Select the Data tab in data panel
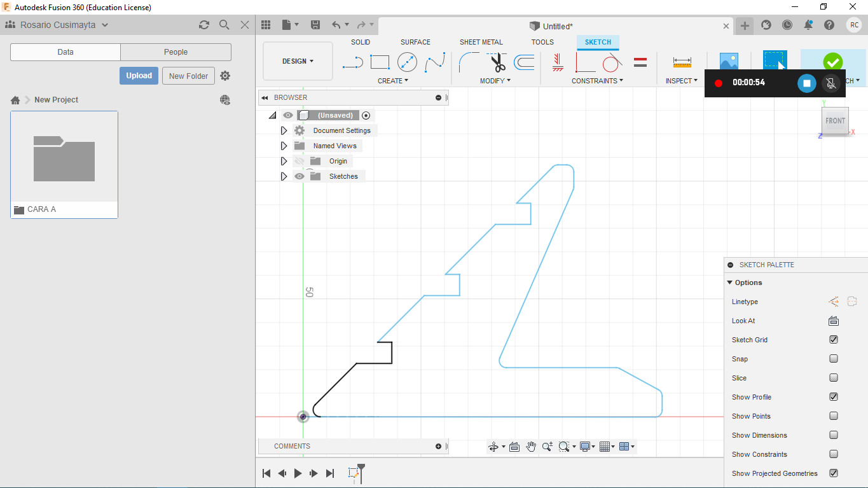Viewport: 868px width, 488px height. (65, 52)
